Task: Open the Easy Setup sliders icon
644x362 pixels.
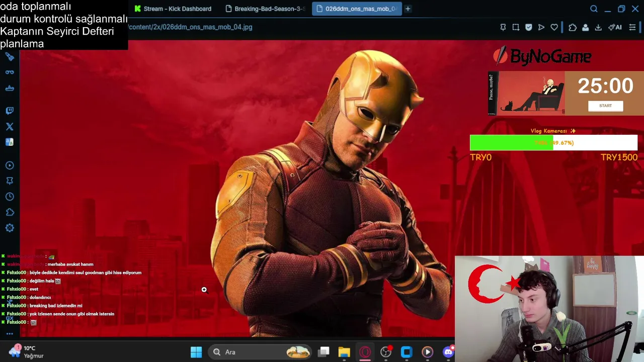Action: [632, 27]
